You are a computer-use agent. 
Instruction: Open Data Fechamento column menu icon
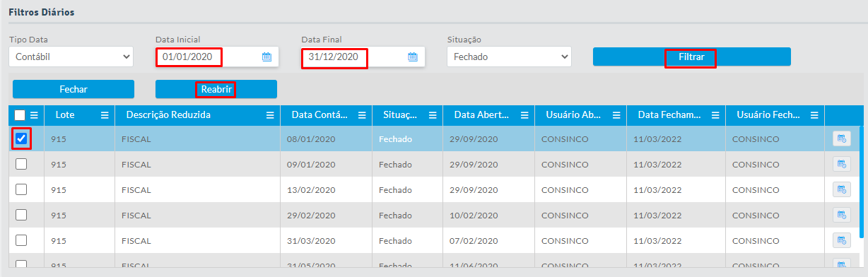point(715,115)
